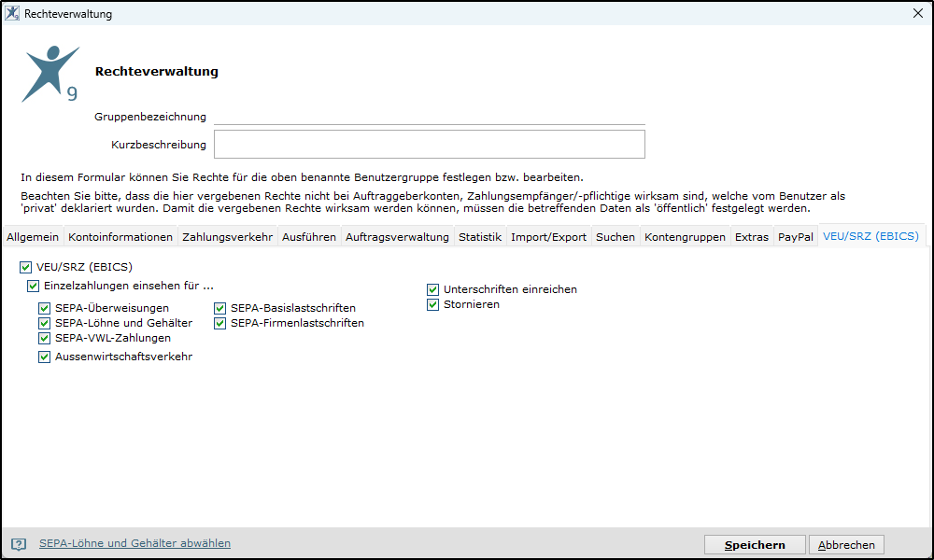Uncheck Aussenwirtschaftsverkehr
The image size is (934, 560).
pyautogui.click(x=44, y=357)
